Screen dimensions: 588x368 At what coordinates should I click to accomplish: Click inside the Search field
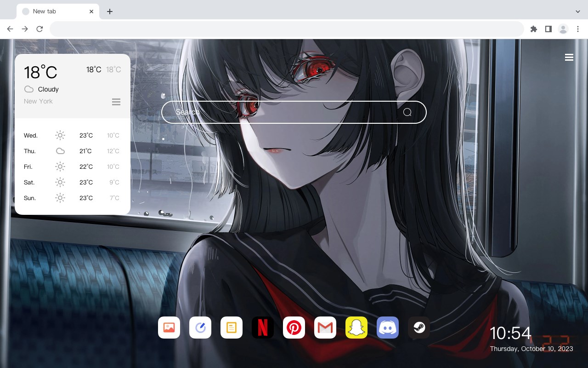294,112
